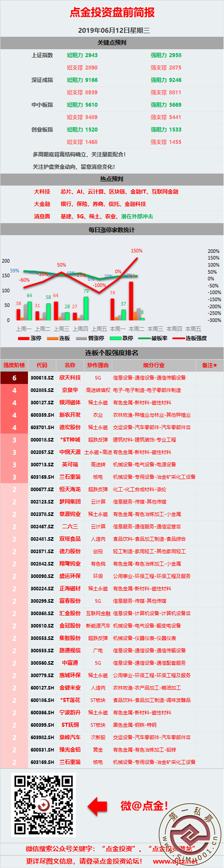Click the 150% chart data label
The height and width of the screenshot is (868, 224).
pyautogui.click(x=137, y=251)
